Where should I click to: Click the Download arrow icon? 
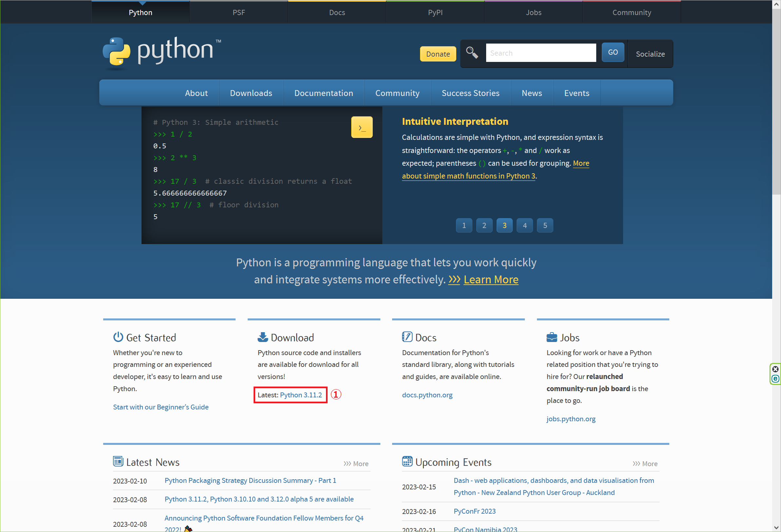[262, 337]
